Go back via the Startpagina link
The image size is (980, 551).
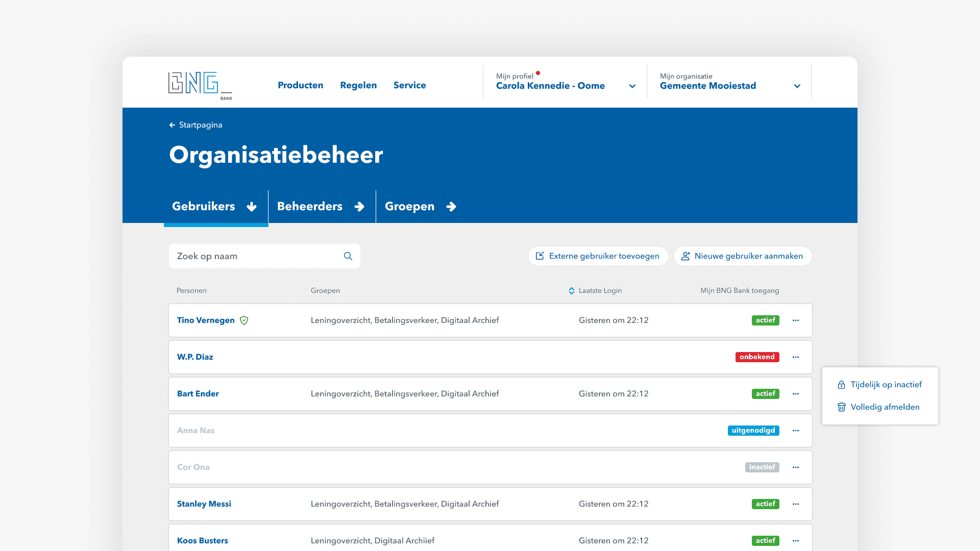coord(196,125)
